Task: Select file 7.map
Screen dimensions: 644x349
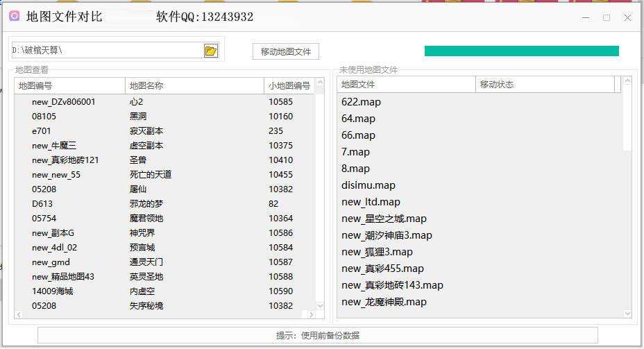Action: tap(356, 152)
